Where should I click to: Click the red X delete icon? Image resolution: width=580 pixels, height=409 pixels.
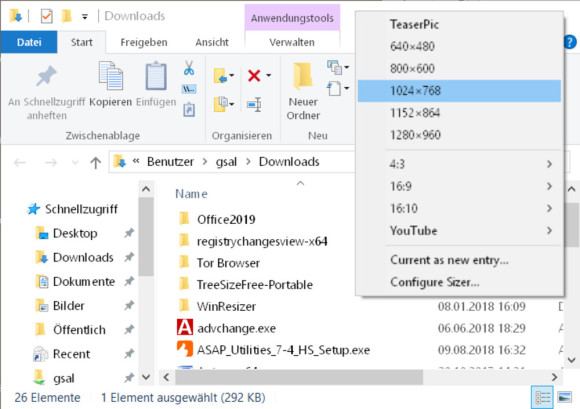(x=254, y=76)
